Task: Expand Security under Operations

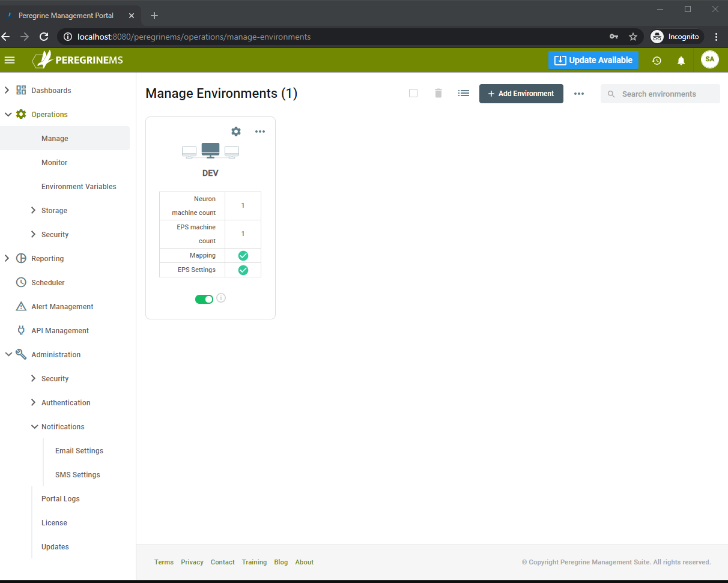Action: pos(34,234)
